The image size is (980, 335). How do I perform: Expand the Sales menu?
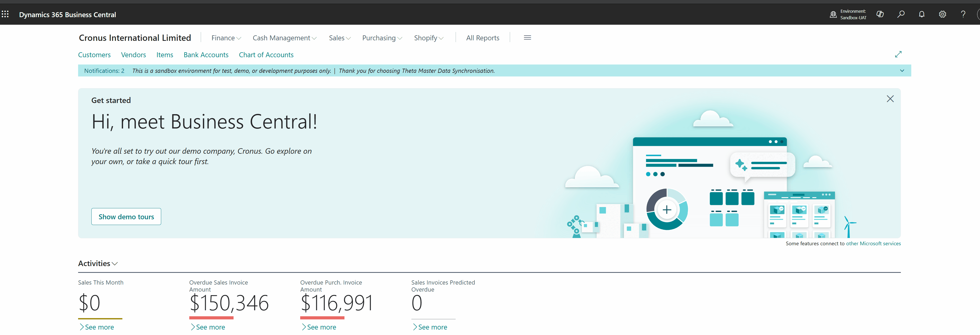pos(339,38)
